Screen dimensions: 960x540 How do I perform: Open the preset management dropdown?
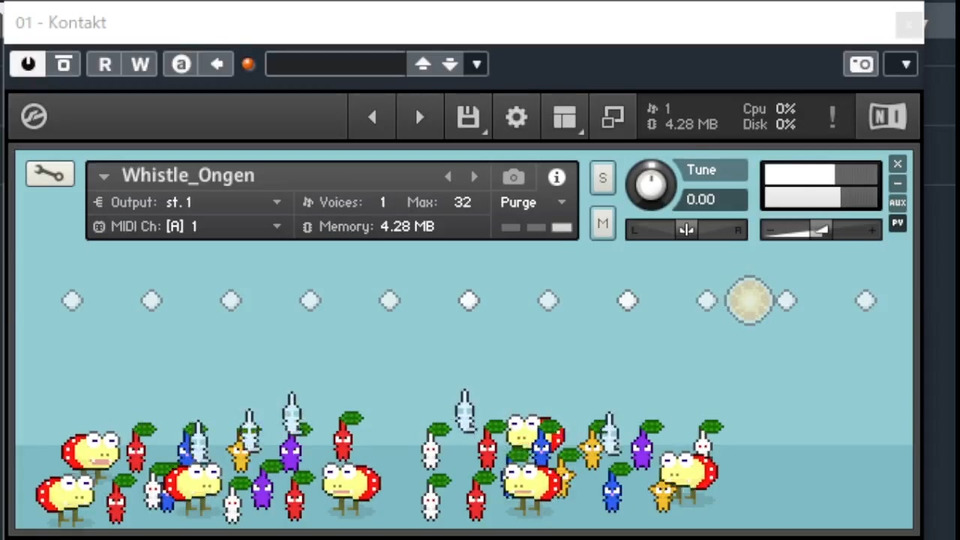point(476,64)
